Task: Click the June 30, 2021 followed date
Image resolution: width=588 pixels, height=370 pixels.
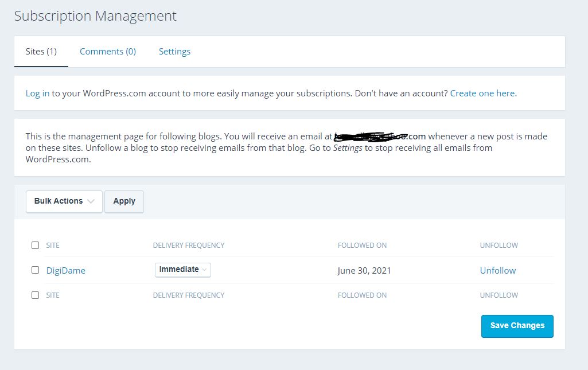Action: [x=364, y=271]
